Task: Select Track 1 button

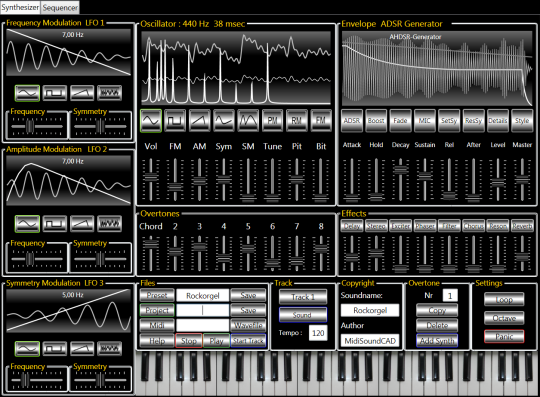Action: [303, 297]
